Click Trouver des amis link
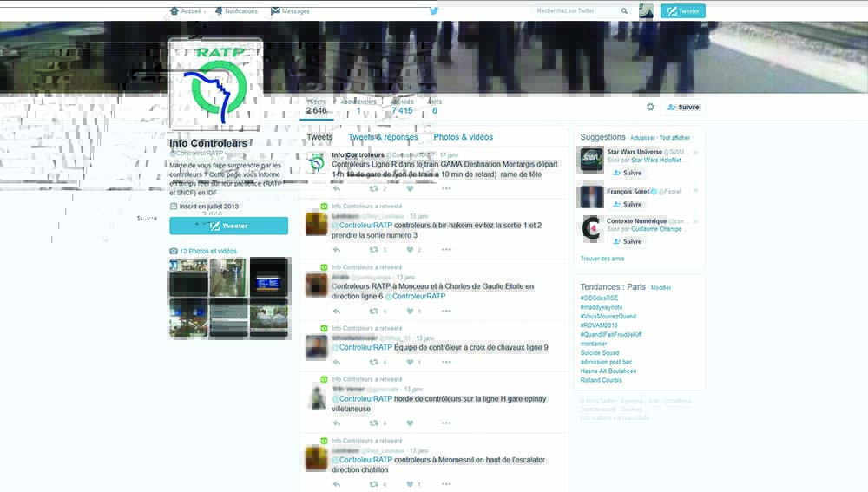The height and width of the screenshot is (492, 868). [602, 259]
